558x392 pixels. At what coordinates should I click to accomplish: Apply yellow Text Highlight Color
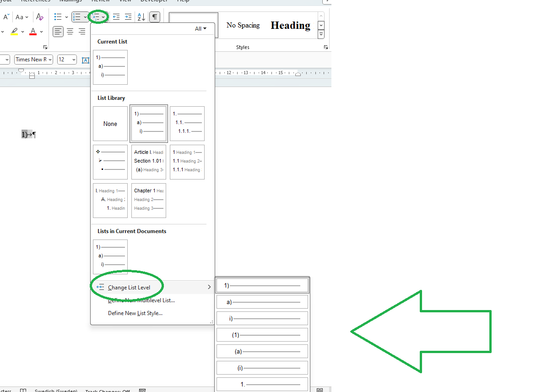coord(15,31)
